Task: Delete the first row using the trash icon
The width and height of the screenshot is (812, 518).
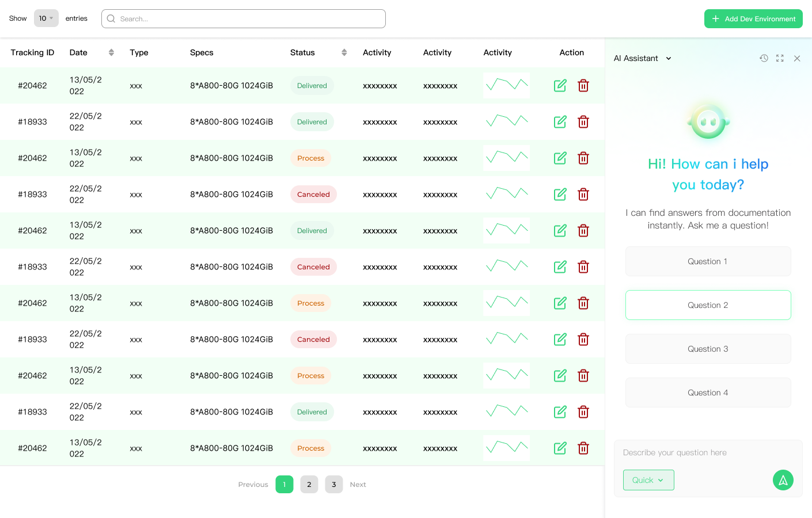Action: (x=583, y=86)
